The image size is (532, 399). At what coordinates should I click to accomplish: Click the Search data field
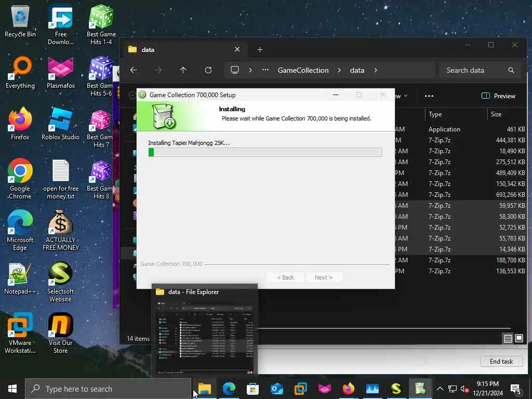480,70
